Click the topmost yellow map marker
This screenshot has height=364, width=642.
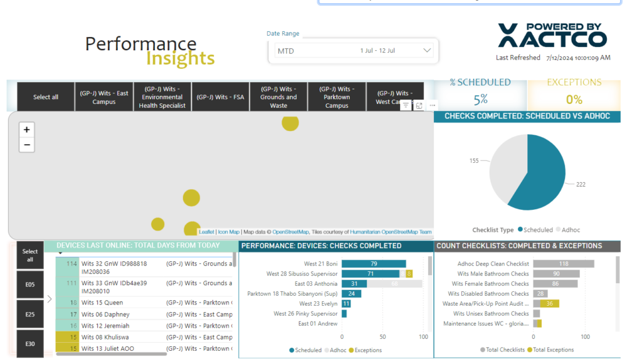point(290,122)
